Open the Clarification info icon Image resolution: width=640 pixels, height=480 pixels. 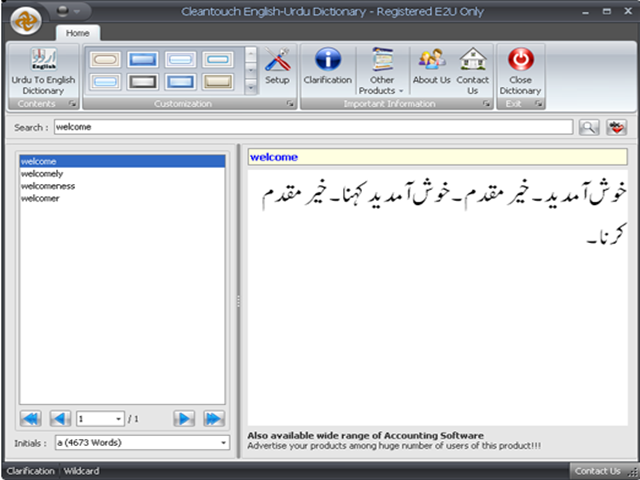(327, 66)
